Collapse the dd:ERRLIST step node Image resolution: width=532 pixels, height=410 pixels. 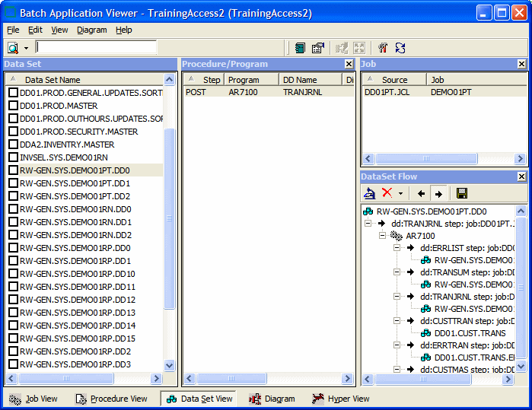(x=398, y=248)
